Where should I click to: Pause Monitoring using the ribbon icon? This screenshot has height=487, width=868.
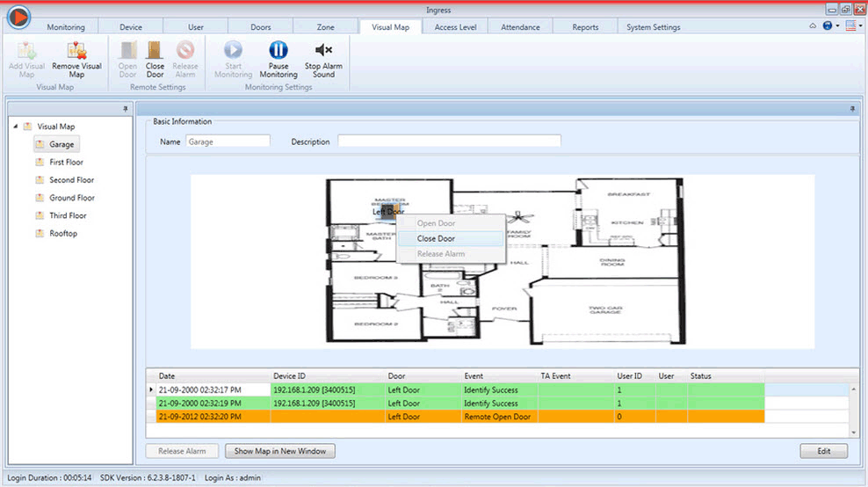pyautogui.click(x=278, y=51)
